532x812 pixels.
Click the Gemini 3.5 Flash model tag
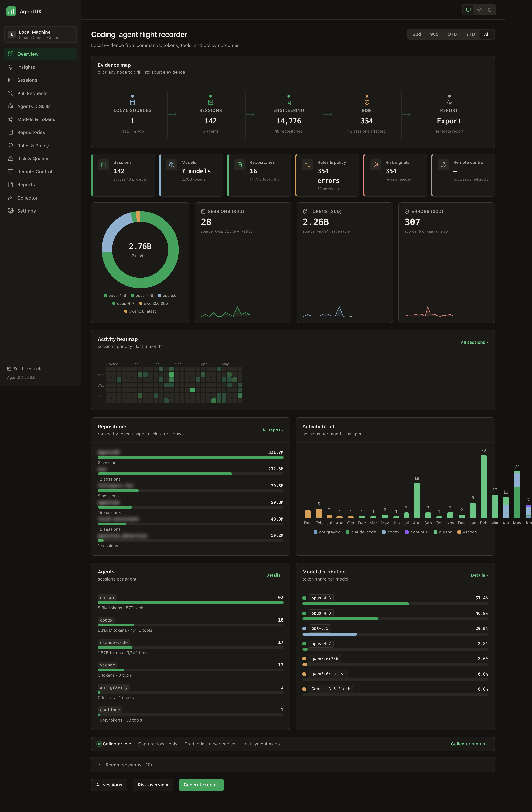click(331, 689)
